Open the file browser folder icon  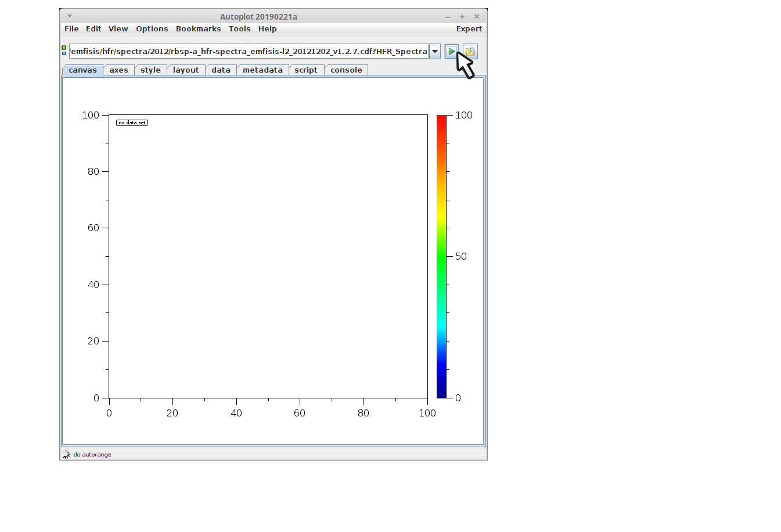tap(470, 52)
